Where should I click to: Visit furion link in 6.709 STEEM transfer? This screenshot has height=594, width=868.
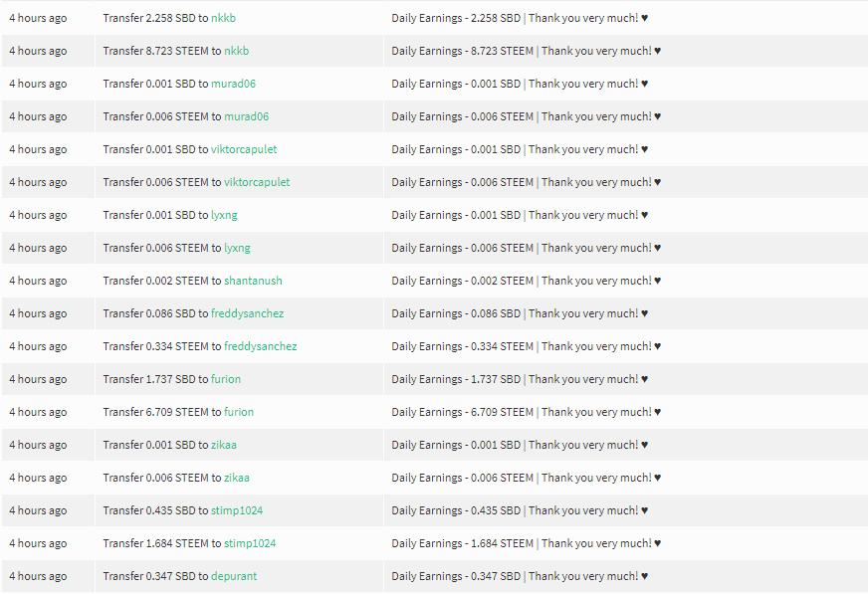(x=239, y=412)
